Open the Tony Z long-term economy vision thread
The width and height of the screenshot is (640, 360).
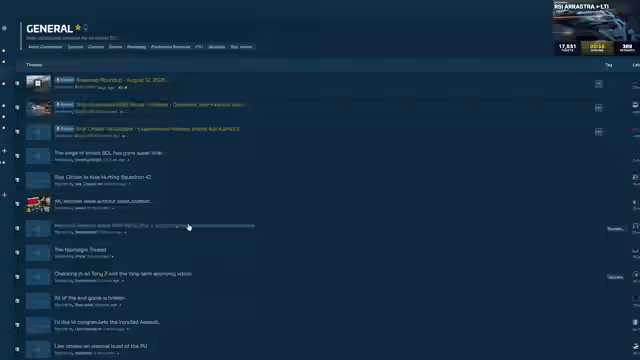tap(123, 273)
